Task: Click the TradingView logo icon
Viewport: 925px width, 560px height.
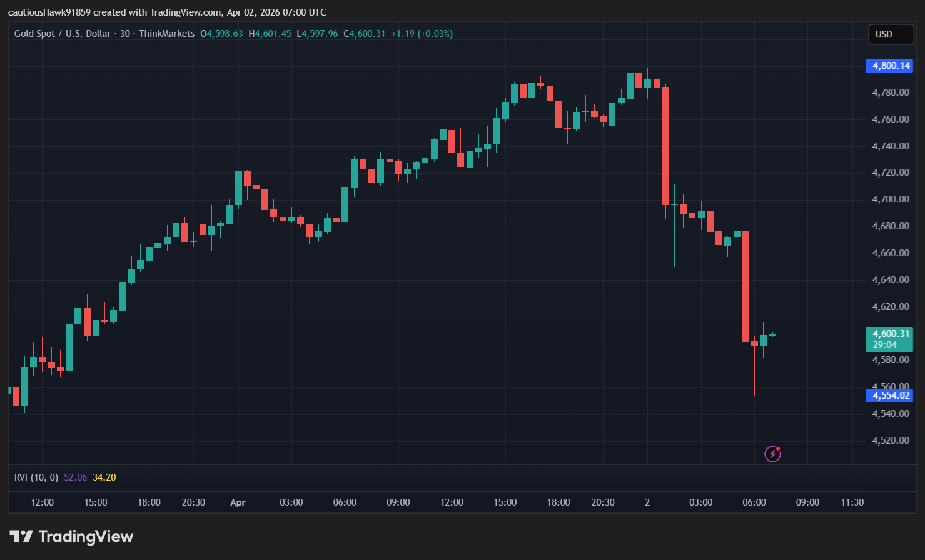Action: [21, 536]
